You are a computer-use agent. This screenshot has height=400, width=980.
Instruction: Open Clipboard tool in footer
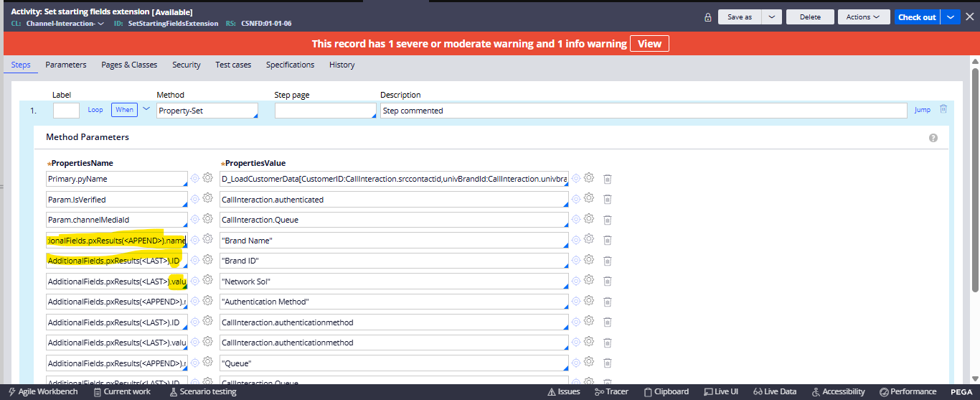coord(666,391)
